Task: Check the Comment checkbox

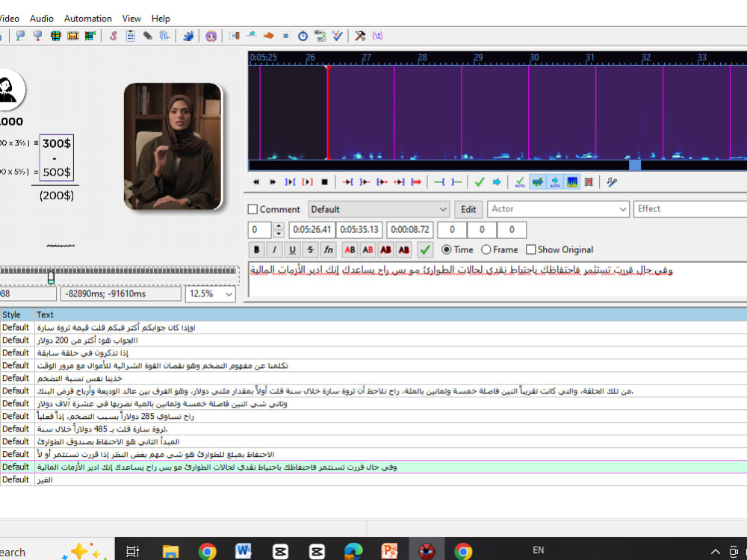Action: click(253, 210)
